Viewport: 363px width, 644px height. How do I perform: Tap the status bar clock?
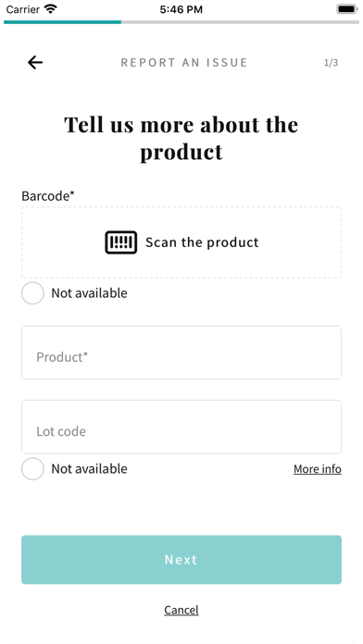[181, 9]
